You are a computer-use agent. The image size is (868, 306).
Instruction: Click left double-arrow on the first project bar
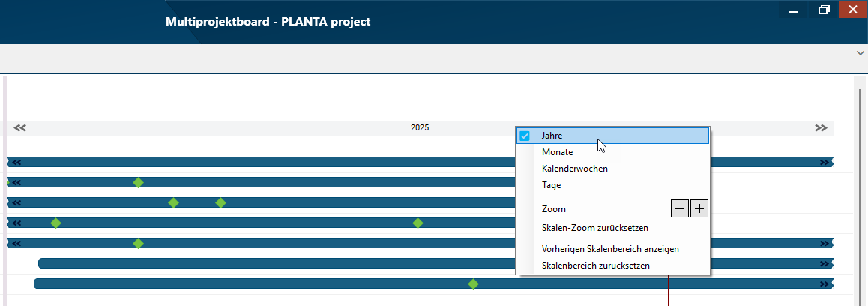[16, 162]
